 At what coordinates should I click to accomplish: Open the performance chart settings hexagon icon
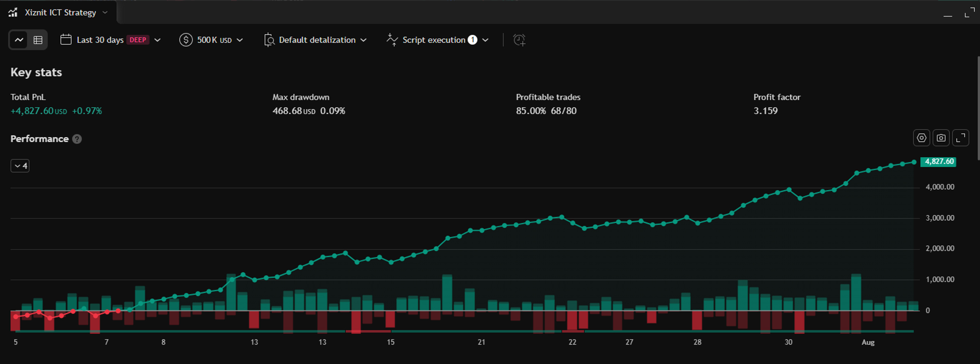(921, 138)
